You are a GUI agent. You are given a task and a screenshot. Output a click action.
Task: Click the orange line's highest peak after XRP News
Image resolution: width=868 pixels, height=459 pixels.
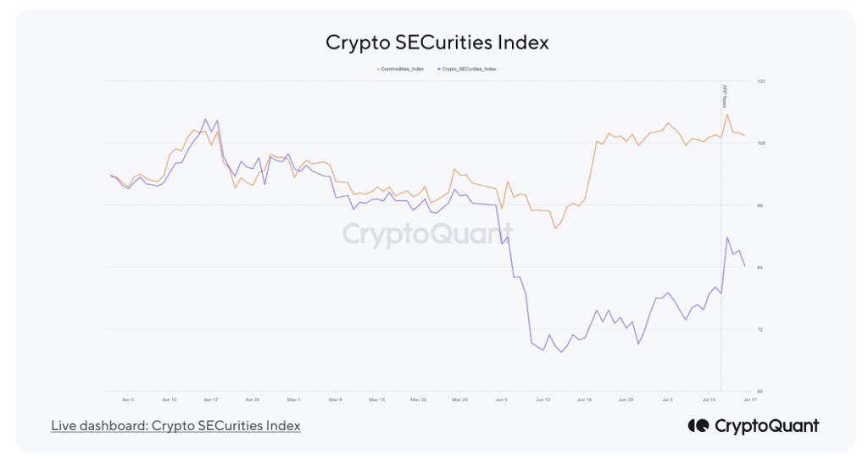coord(727,115)
